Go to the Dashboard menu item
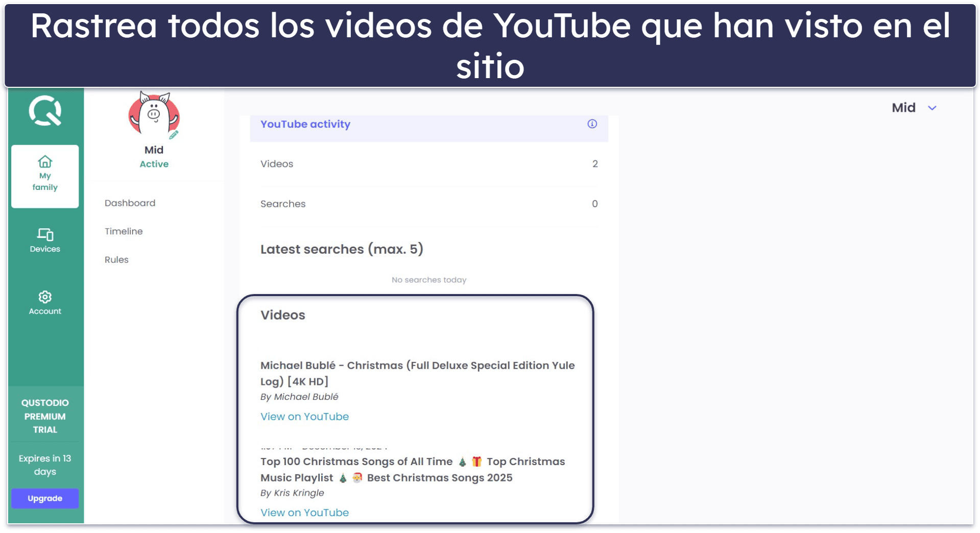Image resolution: width=980 pixels, height=533 pixels. coord(130,203)
